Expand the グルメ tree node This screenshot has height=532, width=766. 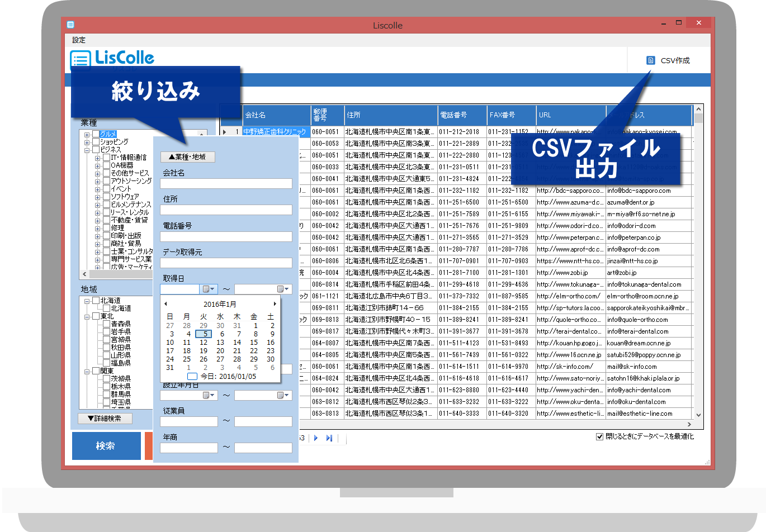pyautogui.click(x=87, y=135)
